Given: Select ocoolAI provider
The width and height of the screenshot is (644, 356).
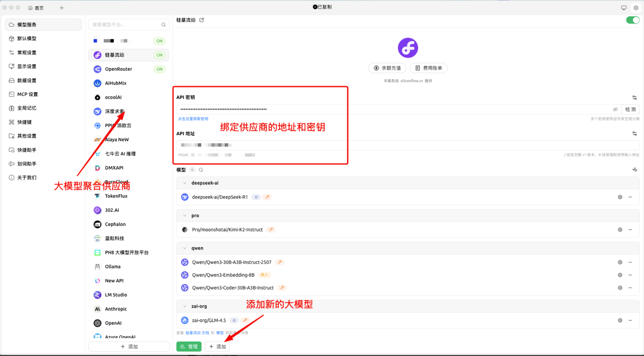Looking at the screenshot, I should (x=129, y=97).
